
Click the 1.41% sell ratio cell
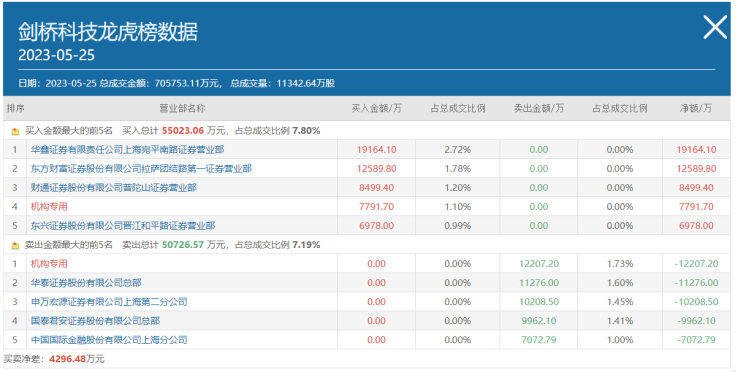tap(620, 321)
